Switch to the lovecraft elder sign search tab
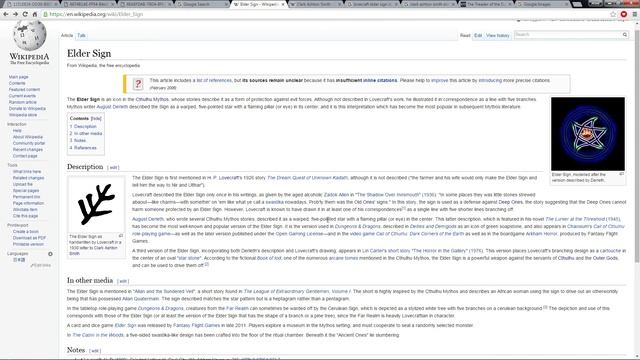Viewport: 640px width, 360px height. [372, 4]
